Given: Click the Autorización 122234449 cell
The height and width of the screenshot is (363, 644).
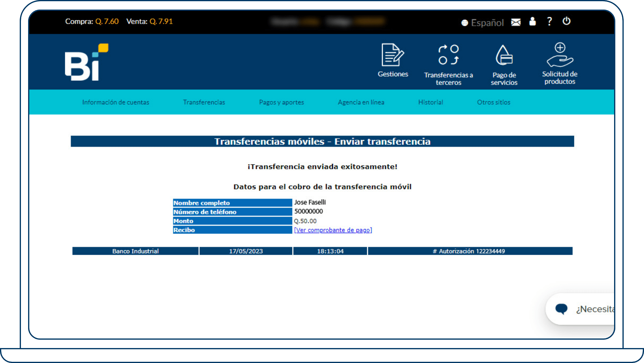Looking at the screenshot, I should (x=470, y=251).
